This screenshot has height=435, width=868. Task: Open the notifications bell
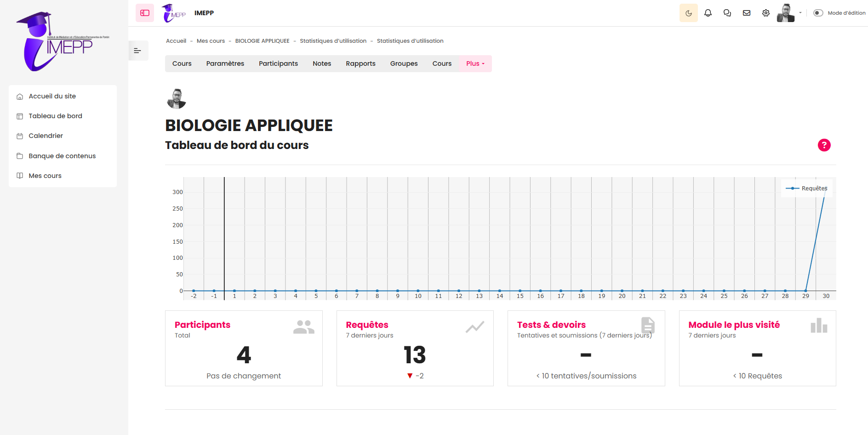(x=708, y=13)
